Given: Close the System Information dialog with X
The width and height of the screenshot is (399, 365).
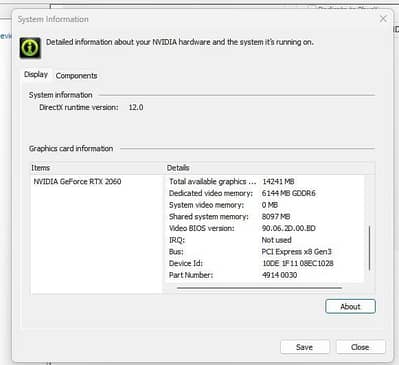Looking at the screenshot, I should [383, 19].
